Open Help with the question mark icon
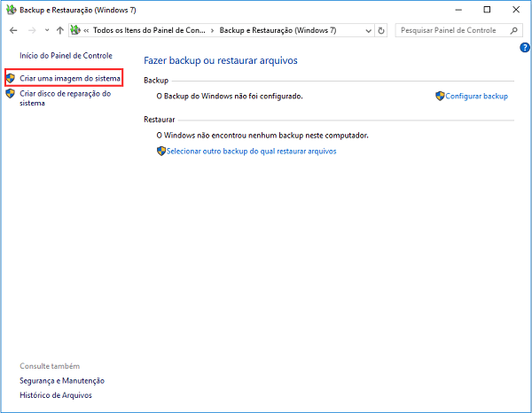The width and height of the screenshot is (532, 413). pos(525,47)
